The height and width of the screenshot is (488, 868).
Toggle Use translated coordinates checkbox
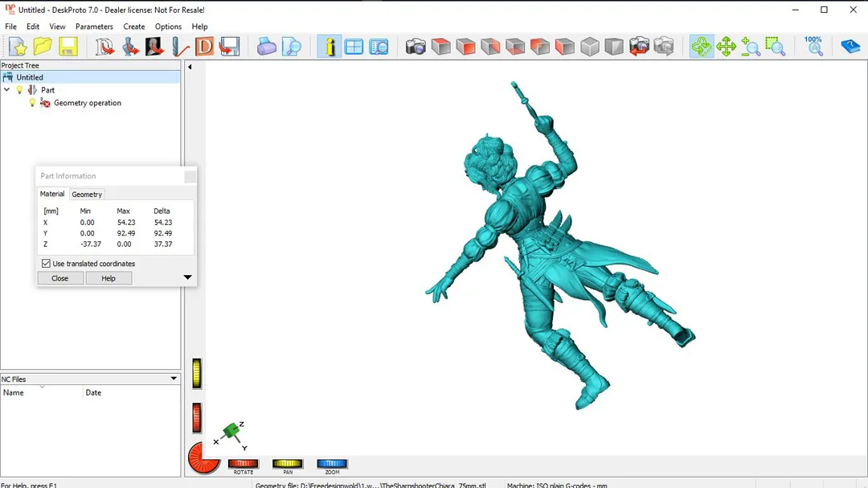(46, 264)
